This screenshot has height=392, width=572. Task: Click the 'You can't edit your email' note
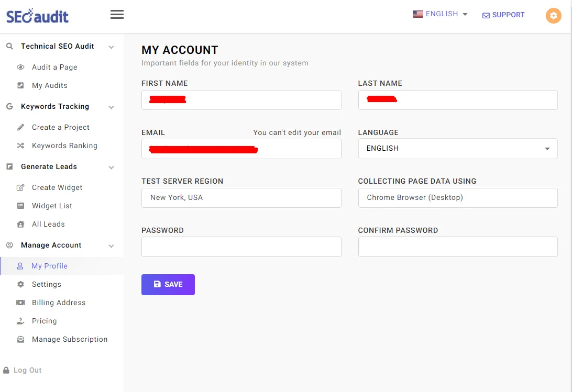(297, 132)
